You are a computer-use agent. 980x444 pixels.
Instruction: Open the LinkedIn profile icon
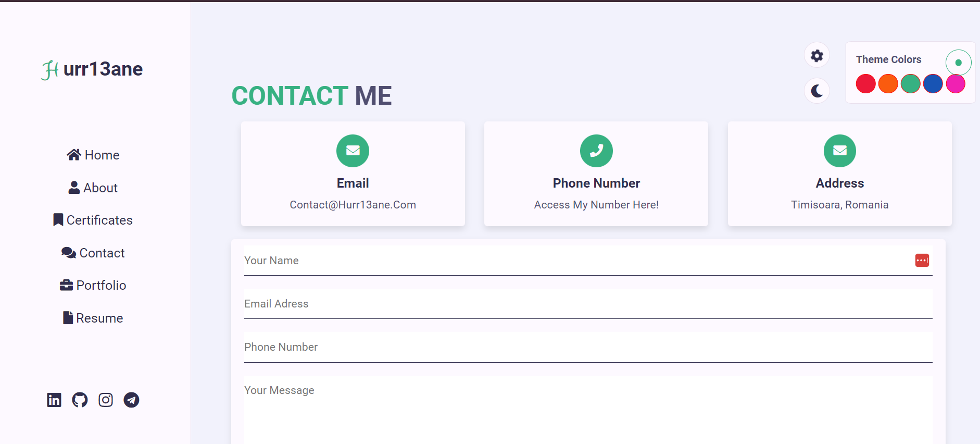click(x=54, y=400)
